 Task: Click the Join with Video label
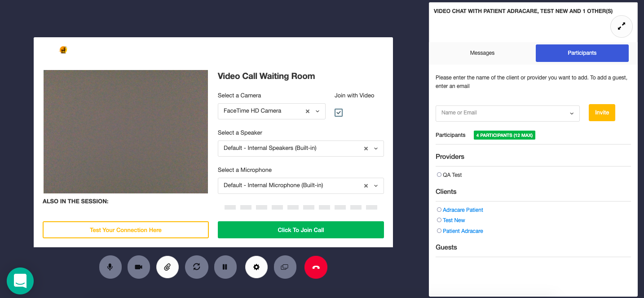click(x=354, y=96)
